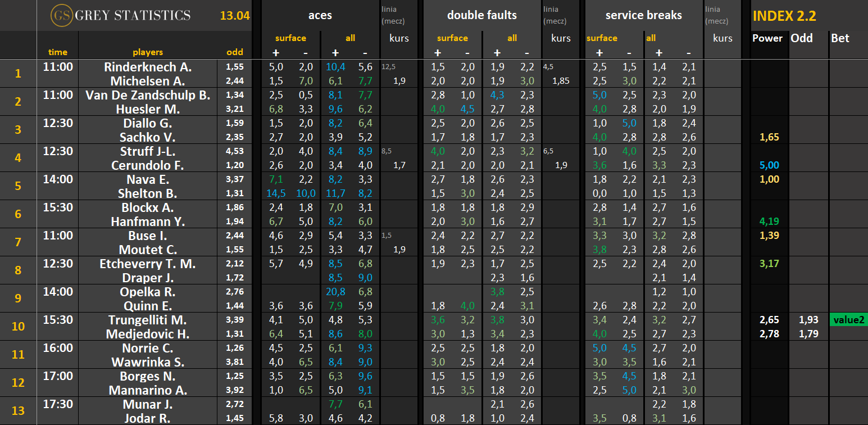Select the double faults section header

[481, 16]
